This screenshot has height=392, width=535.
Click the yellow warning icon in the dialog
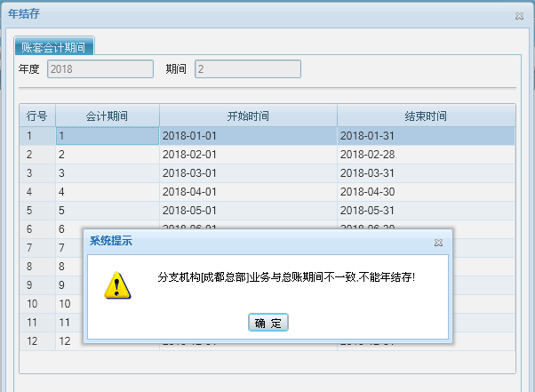pos(117,285)
